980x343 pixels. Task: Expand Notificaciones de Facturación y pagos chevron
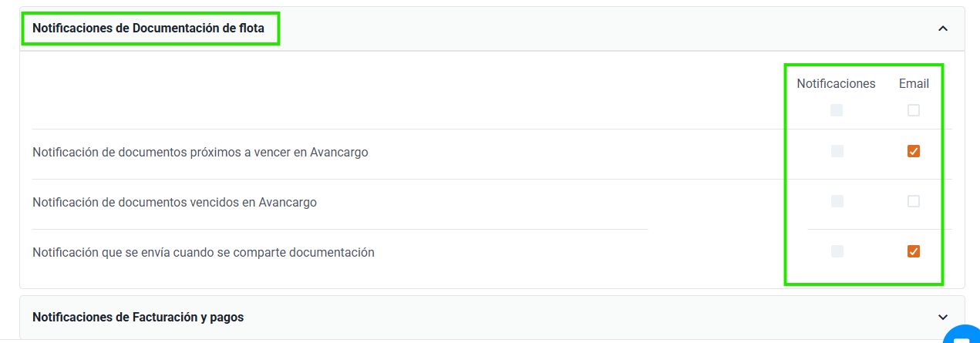942,317
